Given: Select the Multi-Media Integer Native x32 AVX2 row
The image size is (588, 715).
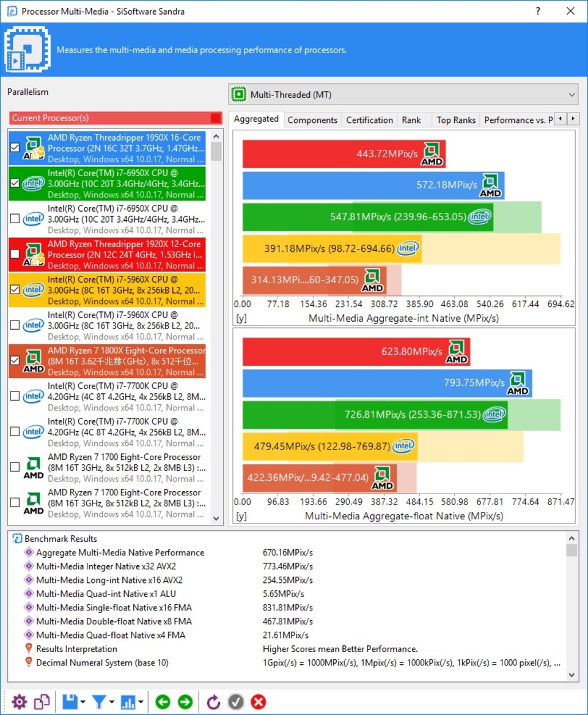Looking at the screenshot, I should coord(292,566).
